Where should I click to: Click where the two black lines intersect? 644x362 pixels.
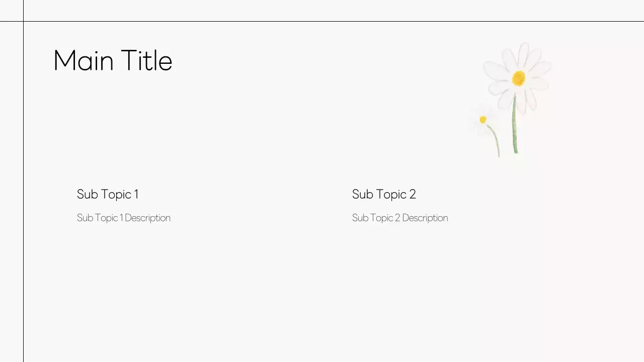[x=23, y=21]
